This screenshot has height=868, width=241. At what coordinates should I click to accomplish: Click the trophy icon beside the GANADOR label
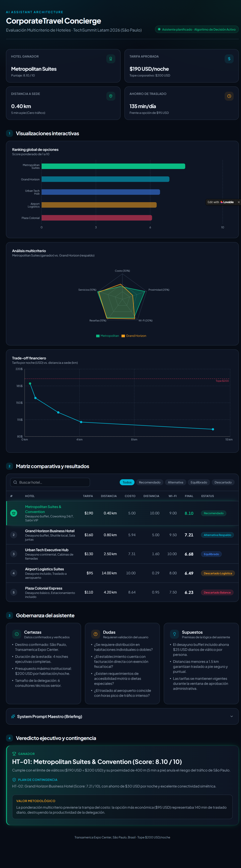[x=14, y=754]
